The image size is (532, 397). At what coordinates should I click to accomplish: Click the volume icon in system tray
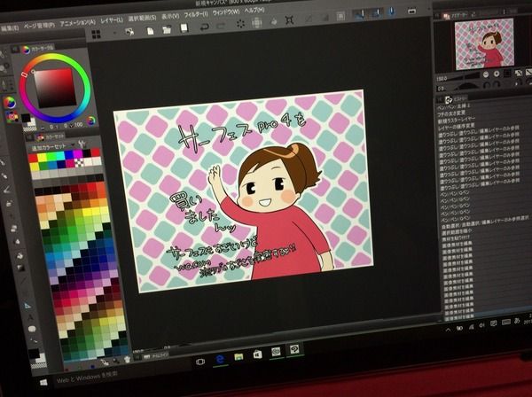(481, 325)
